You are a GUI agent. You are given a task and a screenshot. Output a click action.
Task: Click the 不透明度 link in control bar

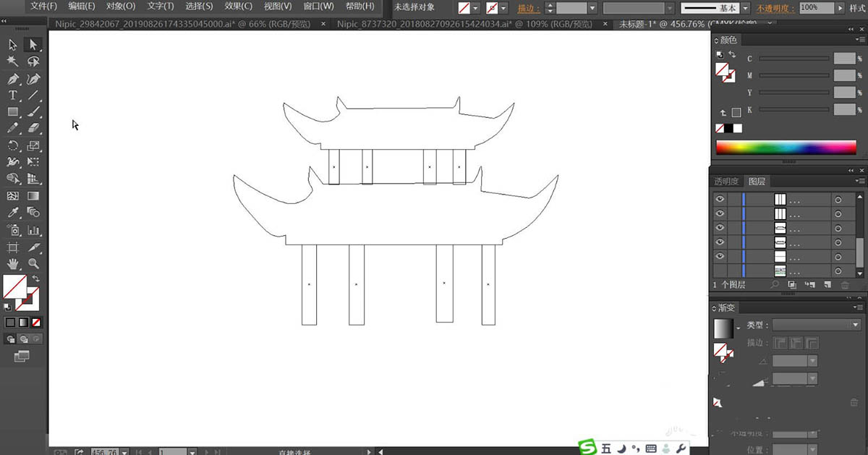tap(776, 8)
